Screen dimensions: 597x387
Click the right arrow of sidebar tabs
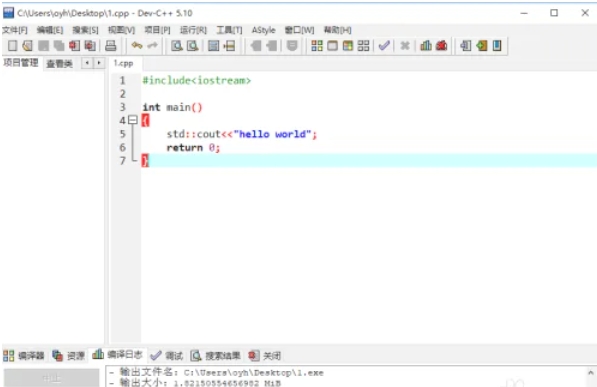pyautogui.click(x=99, y=63)
